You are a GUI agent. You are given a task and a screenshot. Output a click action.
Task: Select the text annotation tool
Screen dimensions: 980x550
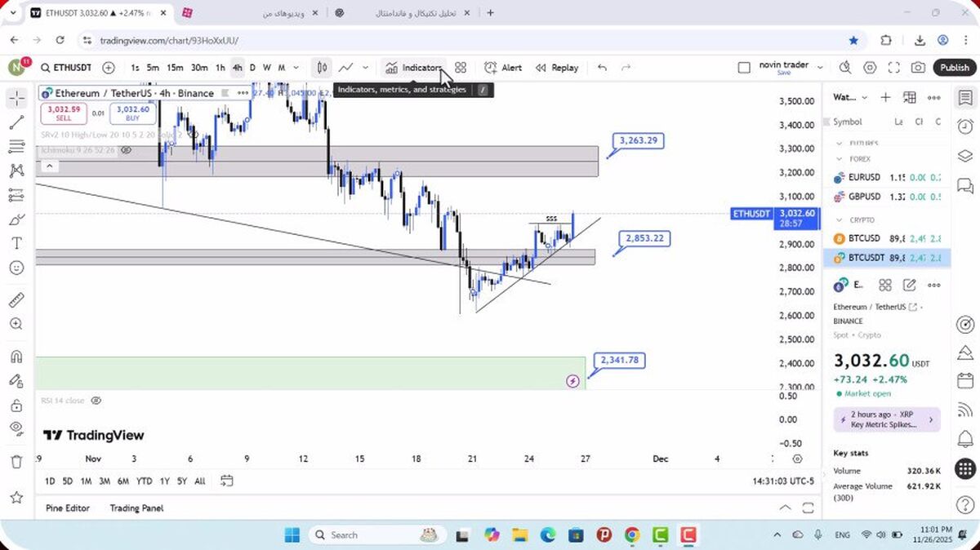coord(16,243)
